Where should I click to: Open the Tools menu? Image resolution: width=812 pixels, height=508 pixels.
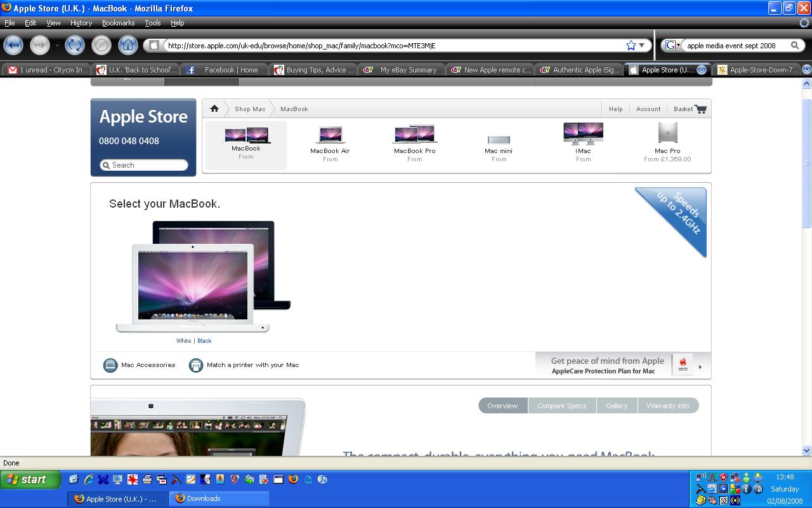tap(153, 23)
